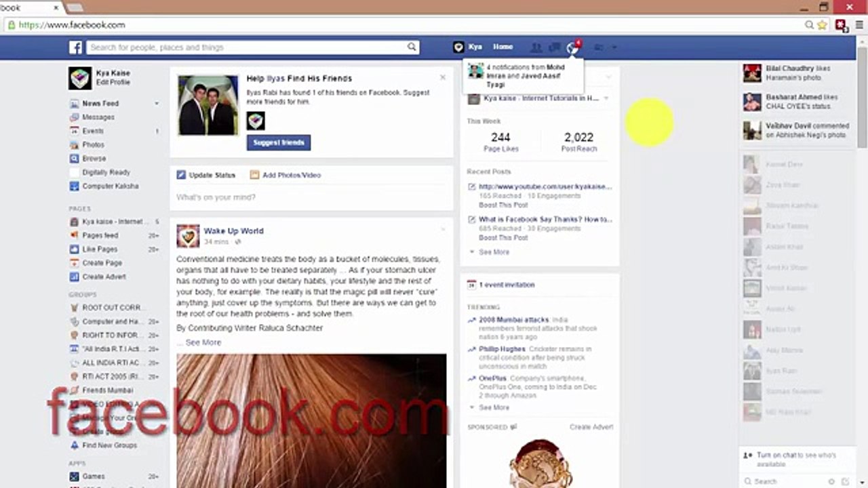
Task: Click the Like Pages thumbs-up icon
Action: (x=74, y=249)
